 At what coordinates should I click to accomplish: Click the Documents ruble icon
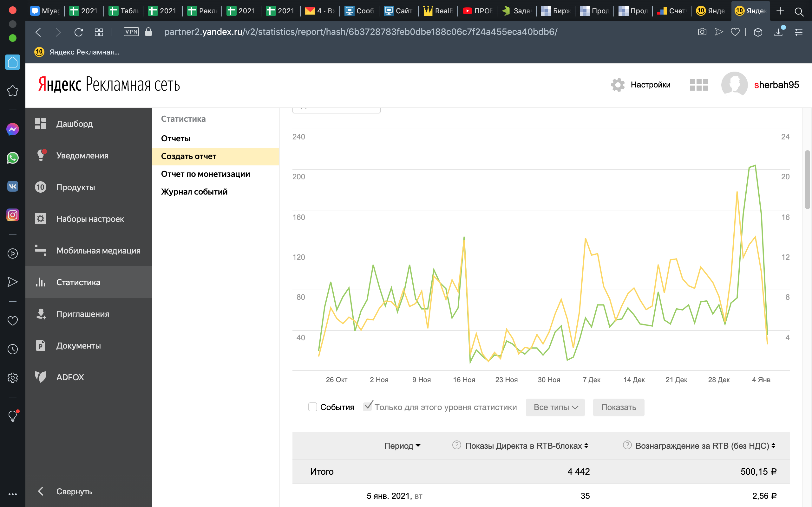tap(41, 345)
